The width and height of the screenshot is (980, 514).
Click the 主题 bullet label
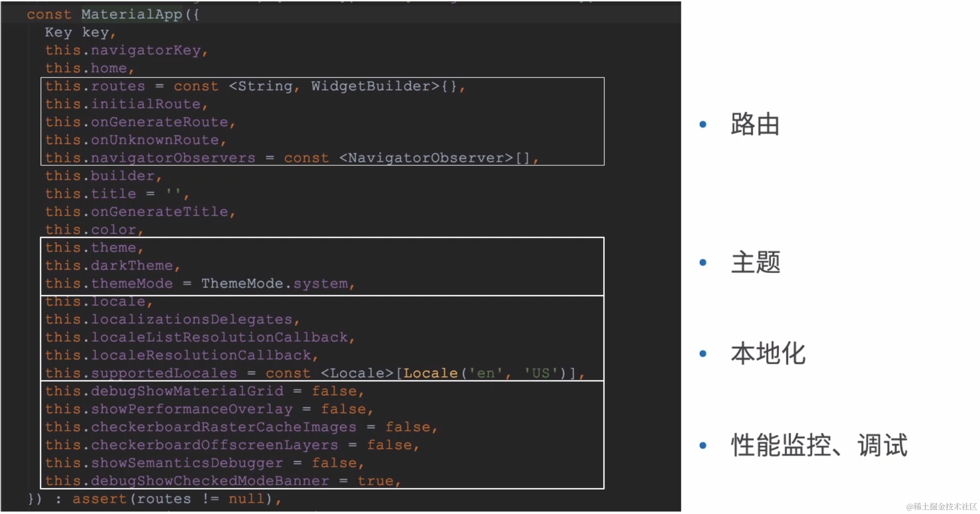755,262
